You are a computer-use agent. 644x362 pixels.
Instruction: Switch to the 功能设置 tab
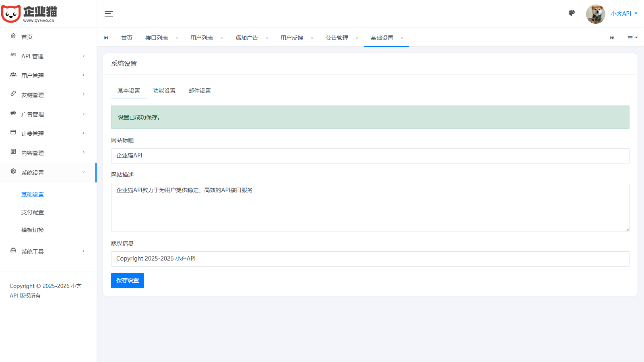164,91
